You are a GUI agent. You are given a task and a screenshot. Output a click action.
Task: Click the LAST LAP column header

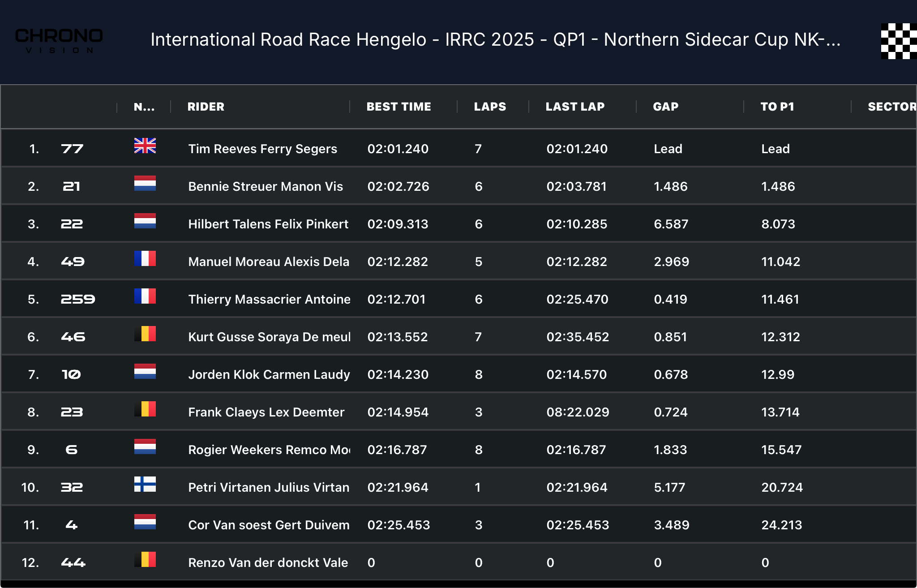click(x=575, y=107)
